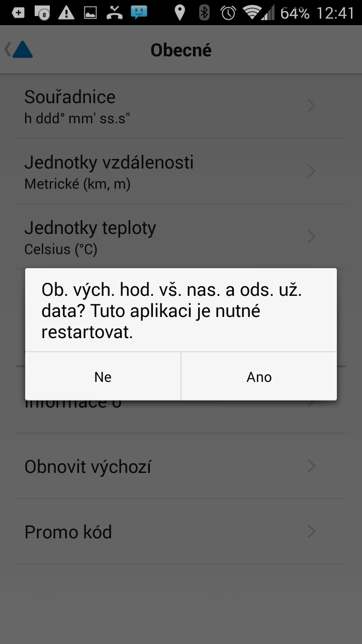This screenshot has height=644, width=362.
Task: Tap the missed call notification icon
Action: click(115, 13)
